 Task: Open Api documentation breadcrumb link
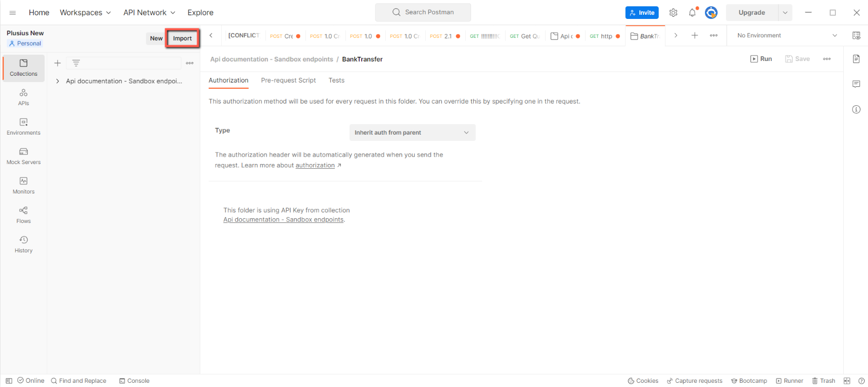[x=272, y=59]
